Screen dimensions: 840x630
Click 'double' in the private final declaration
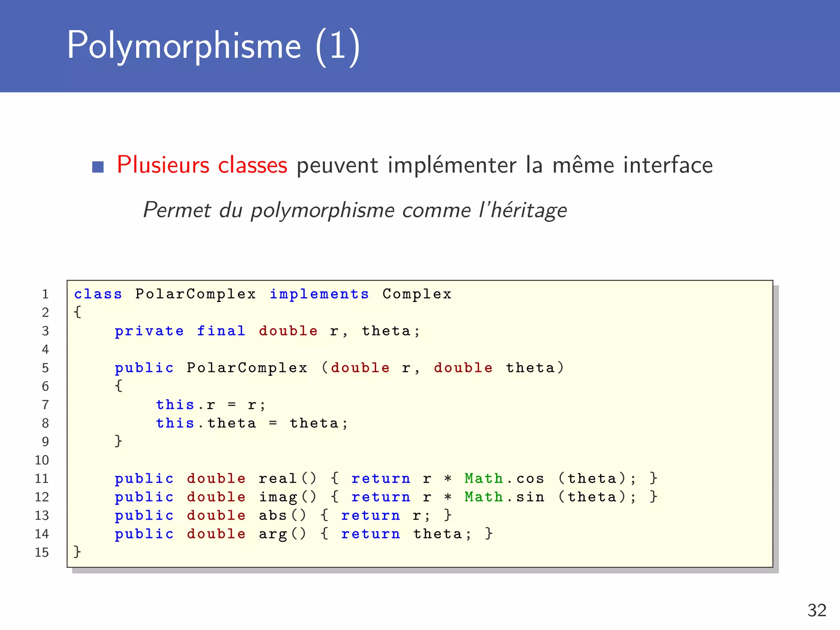click(x=288, y=331)
